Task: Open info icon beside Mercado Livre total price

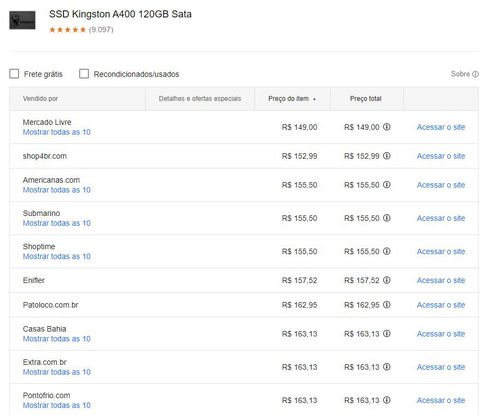Action: pyautogui.click(x=387, y=127)
